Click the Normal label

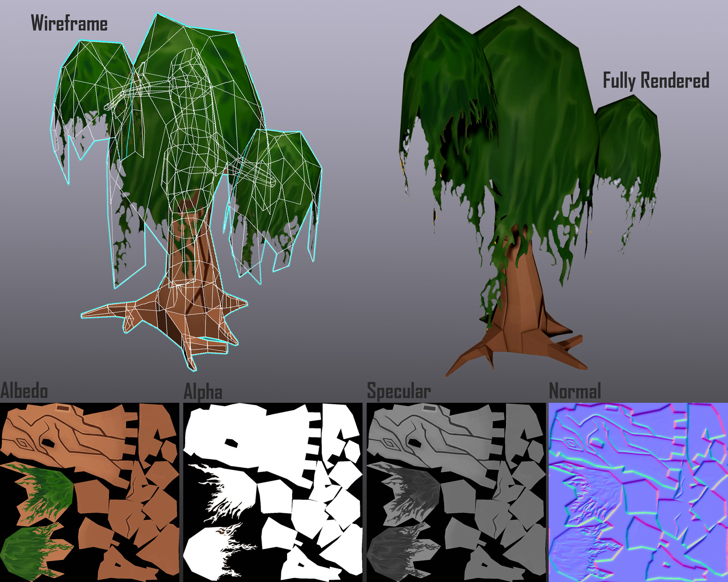pyautogui.click(x=575, y=391)
